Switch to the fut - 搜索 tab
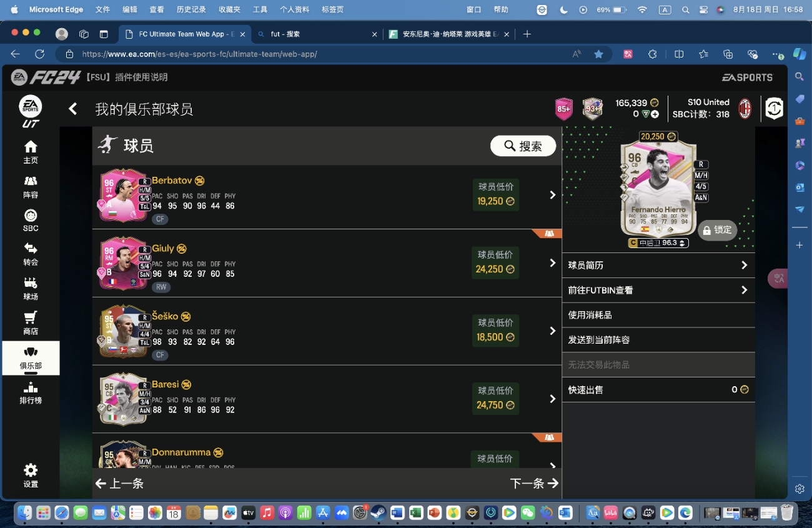This screenshot has width=812, height=528. [317, 34]
